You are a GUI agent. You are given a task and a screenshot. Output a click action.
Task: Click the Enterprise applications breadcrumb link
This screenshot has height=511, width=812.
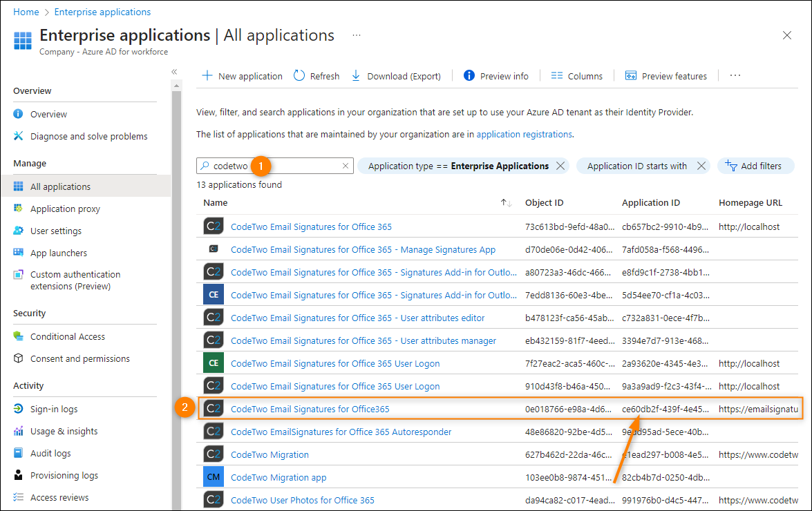tap(102, 12)
